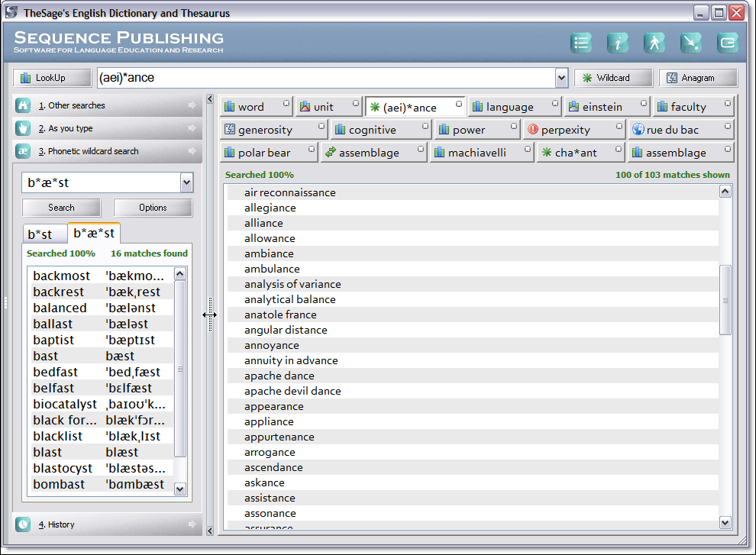Click the collapse arrow atop the panel splitter
The height and width of the screenshot is (555, 756).
[210, 98]
